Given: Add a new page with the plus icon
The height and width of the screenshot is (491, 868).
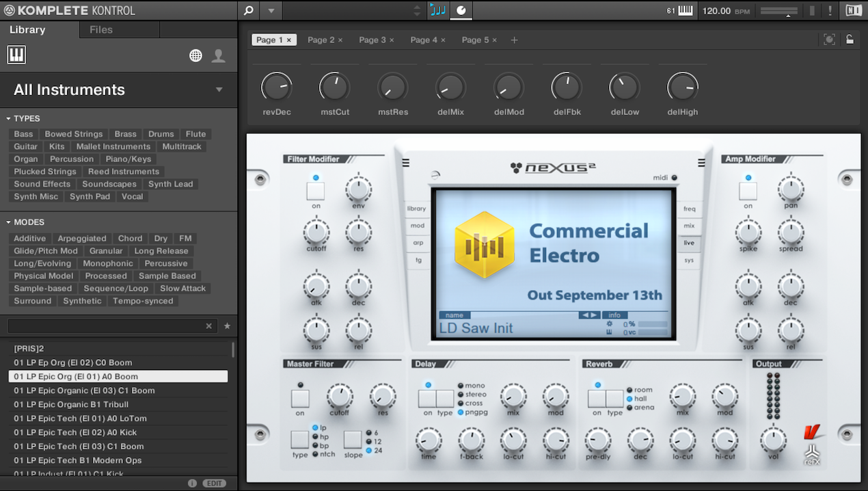Looking at the screenshot, I should 515,40.
